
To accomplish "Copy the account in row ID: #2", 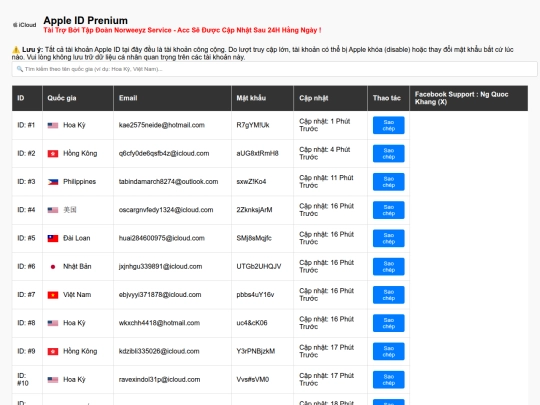I will click(388, 153).
